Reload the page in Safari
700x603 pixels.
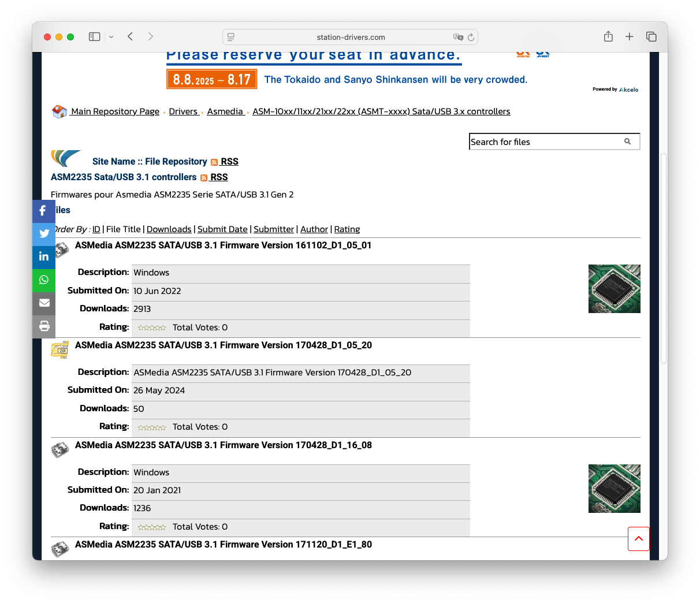click(471, 37)
